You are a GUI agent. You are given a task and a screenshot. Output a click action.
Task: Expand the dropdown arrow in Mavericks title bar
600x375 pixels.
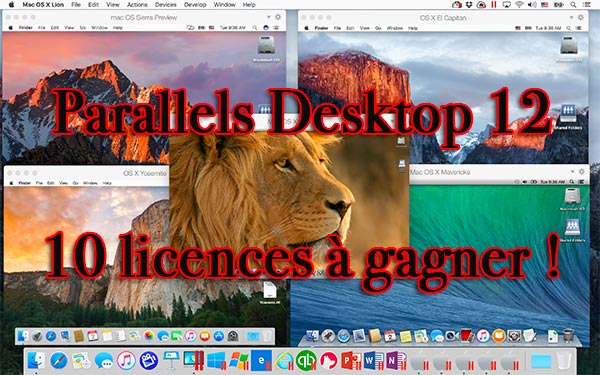(572, 171)
